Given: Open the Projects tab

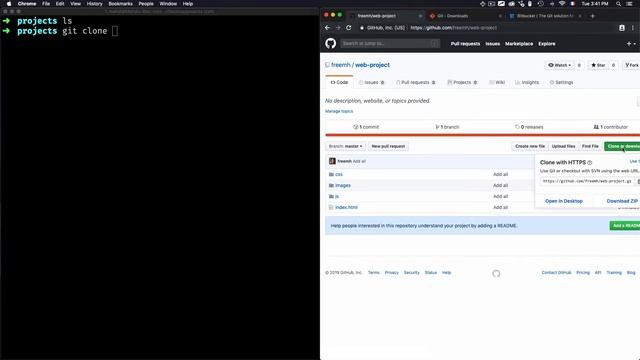Looking at the screenshot, I should tap(462, 82).
